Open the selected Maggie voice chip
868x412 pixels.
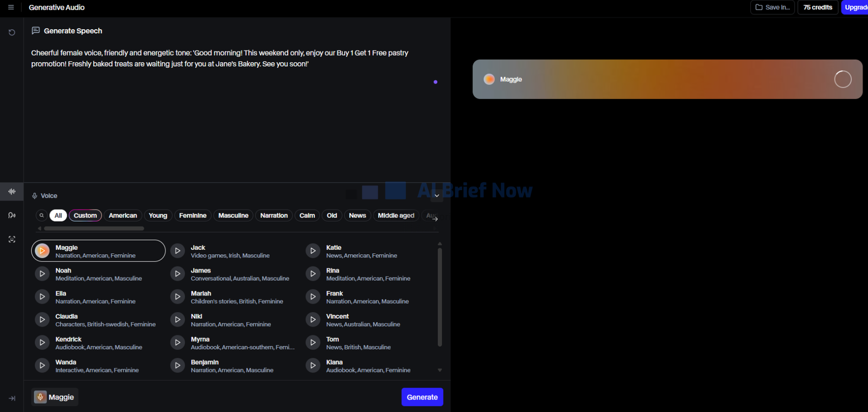(55, 397)
